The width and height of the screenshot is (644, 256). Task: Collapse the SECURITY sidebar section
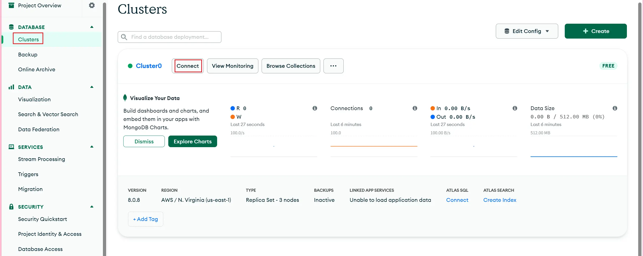point(92,207)
